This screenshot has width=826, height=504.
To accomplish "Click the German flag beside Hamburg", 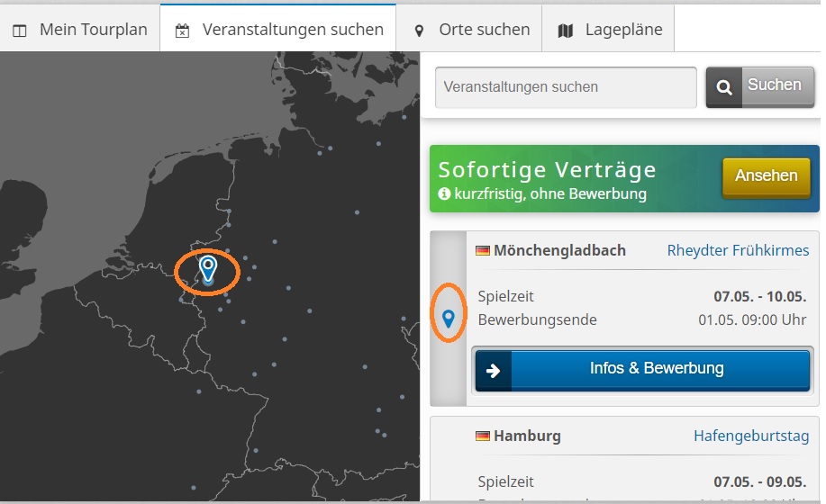I will [x=483, y=436].
